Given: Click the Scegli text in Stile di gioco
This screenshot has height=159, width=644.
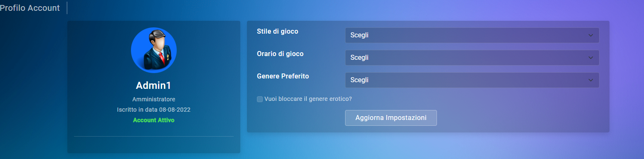Looking at the screenshot, I should [x=359, y=36].
